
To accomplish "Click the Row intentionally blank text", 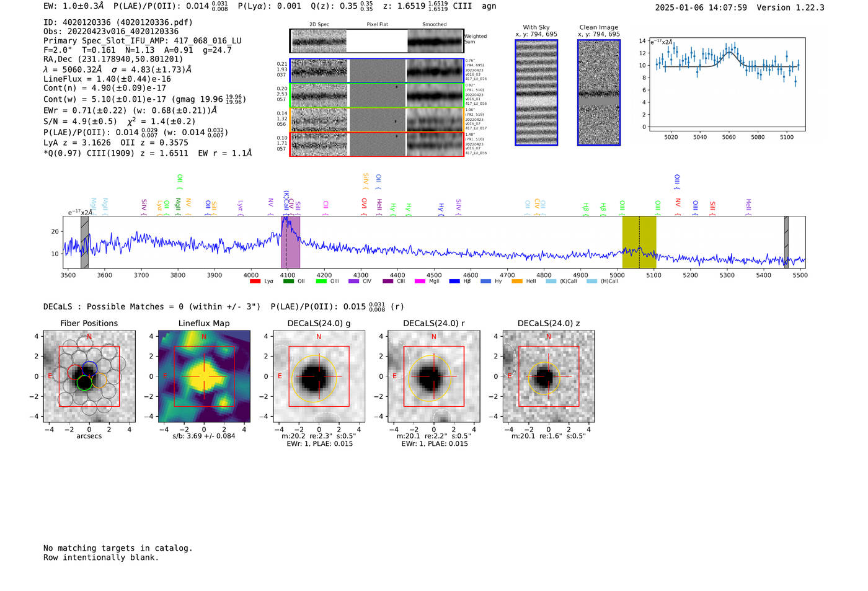I will coord(101,558).
